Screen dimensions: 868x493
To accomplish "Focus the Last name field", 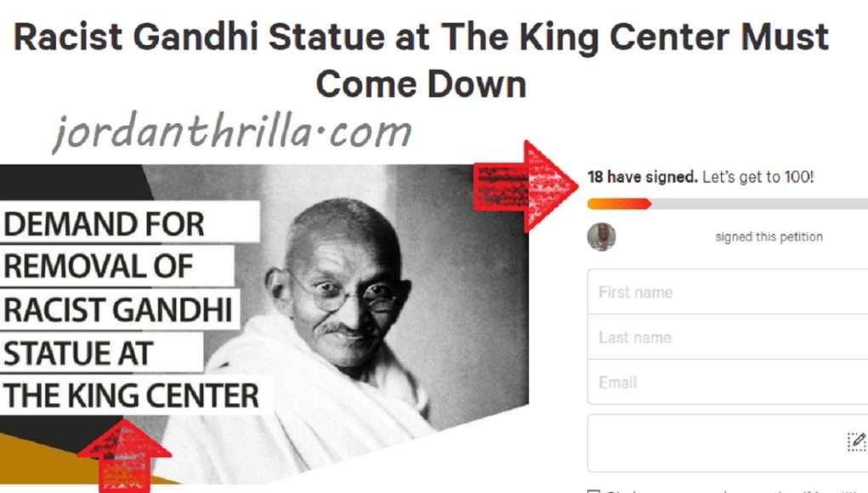I will (728, 337).
